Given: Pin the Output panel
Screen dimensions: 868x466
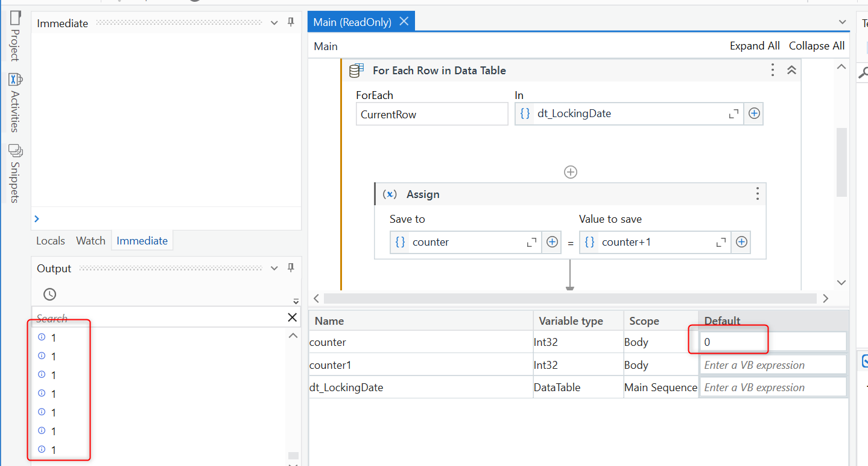Looking at the screenshot, I should coord(291,267).
